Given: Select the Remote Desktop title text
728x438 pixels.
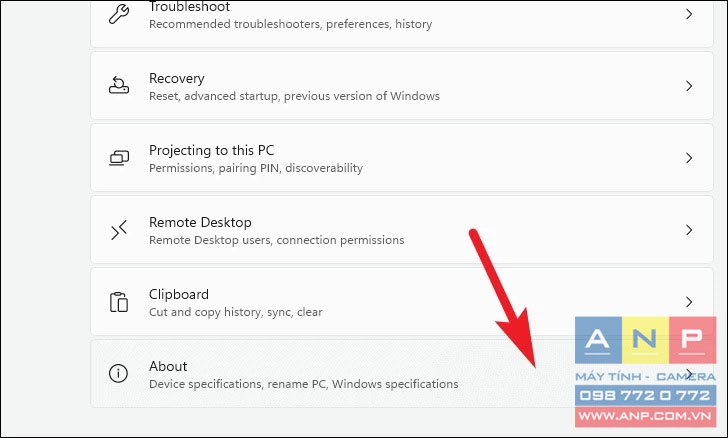Looking at the screenshot, I should 200,222.
